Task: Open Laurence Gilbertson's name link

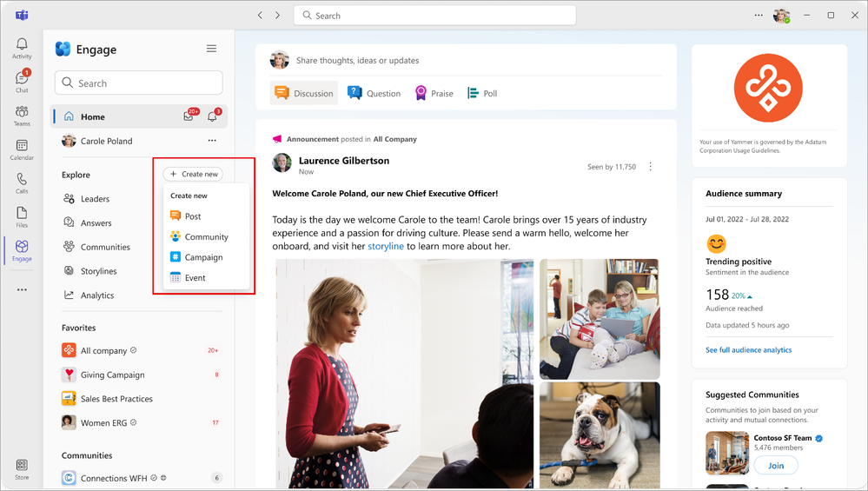Action: [x=344, y=161]
